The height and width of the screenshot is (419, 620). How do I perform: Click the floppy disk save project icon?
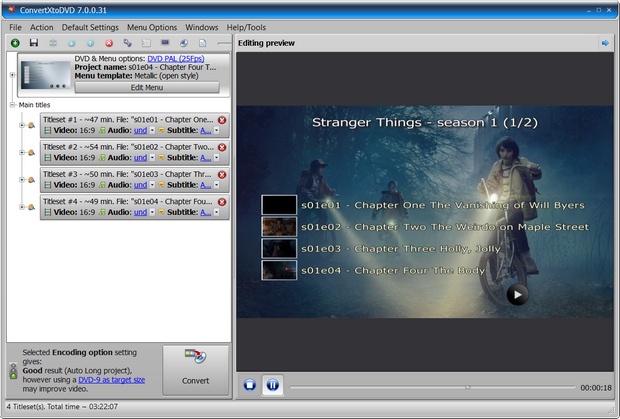pyautogui.click(x=34, y=43)
